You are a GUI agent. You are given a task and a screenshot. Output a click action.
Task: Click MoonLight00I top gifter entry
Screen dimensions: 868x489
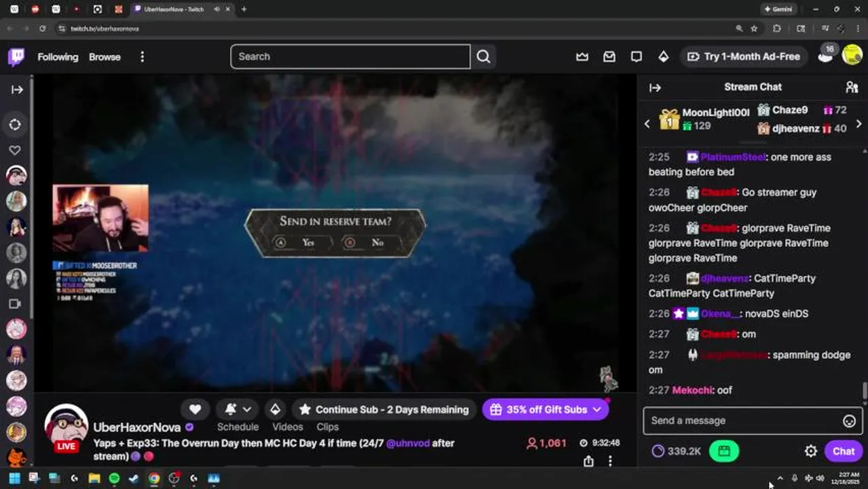(704, 119)
